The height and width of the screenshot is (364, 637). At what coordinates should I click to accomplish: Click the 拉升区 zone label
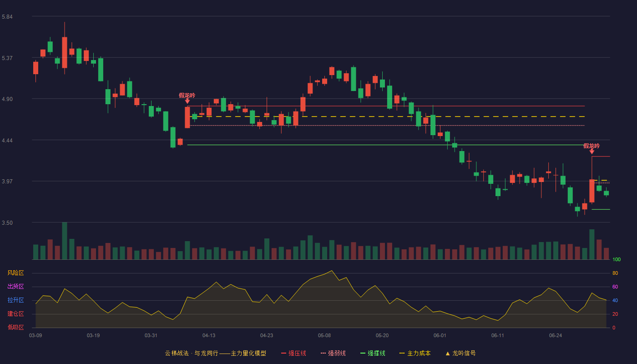pos(15,300)
